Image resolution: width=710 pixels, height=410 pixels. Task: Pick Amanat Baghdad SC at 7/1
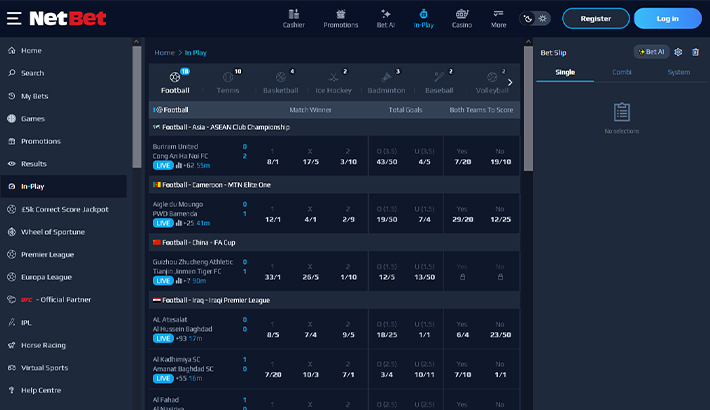pyautogui.click(x=348, y=369)
